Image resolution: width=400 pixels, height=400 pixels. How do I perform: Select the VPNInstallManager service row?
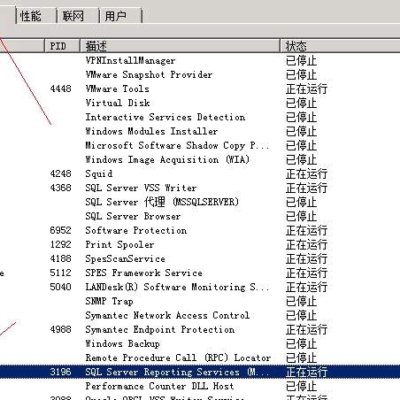click(200, 61)
